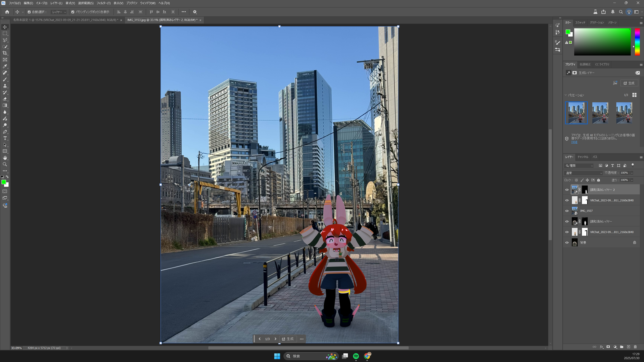Pick a color in the green color field
The height and width of the screenshot is (362, 644).
(602, 42)
